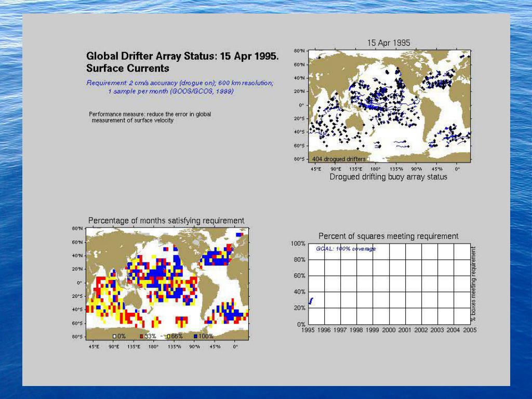Click "Percent of squares meeting requirement" chart title
Screen dimensions: 532x399
[389, 236]
